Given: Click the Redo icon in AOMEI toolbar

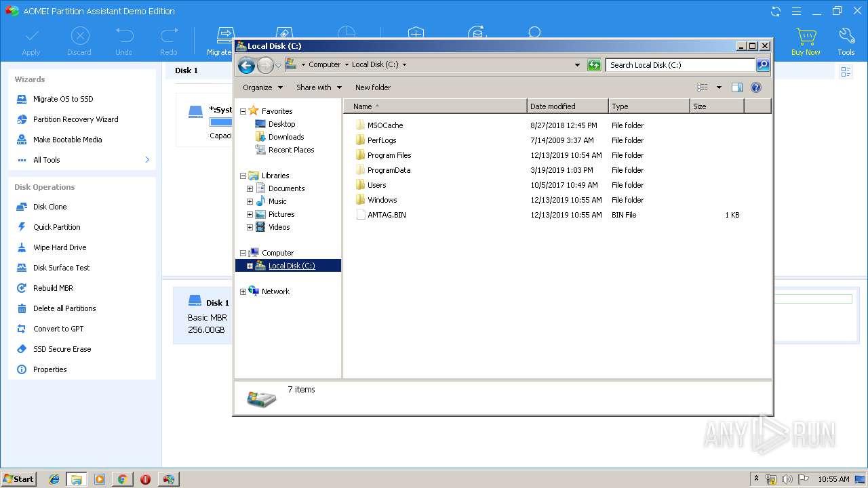Looking at the screenshot, I should [168, 36].
